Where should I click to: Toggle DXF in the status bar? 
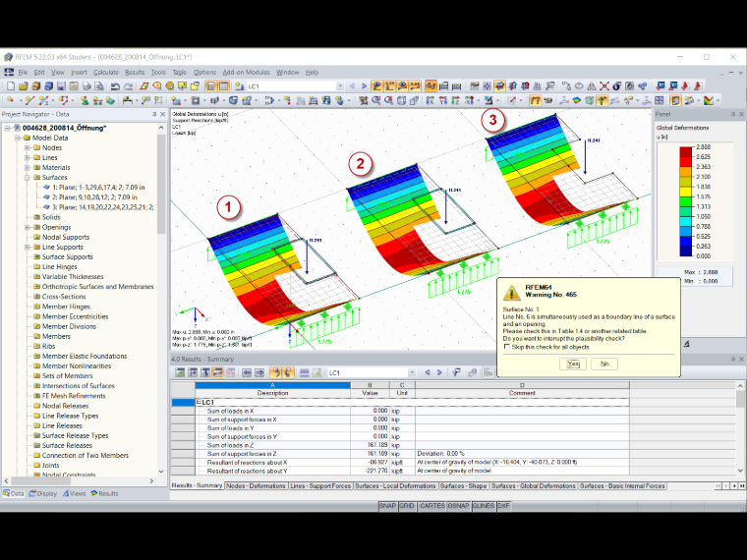coord(503,506)
